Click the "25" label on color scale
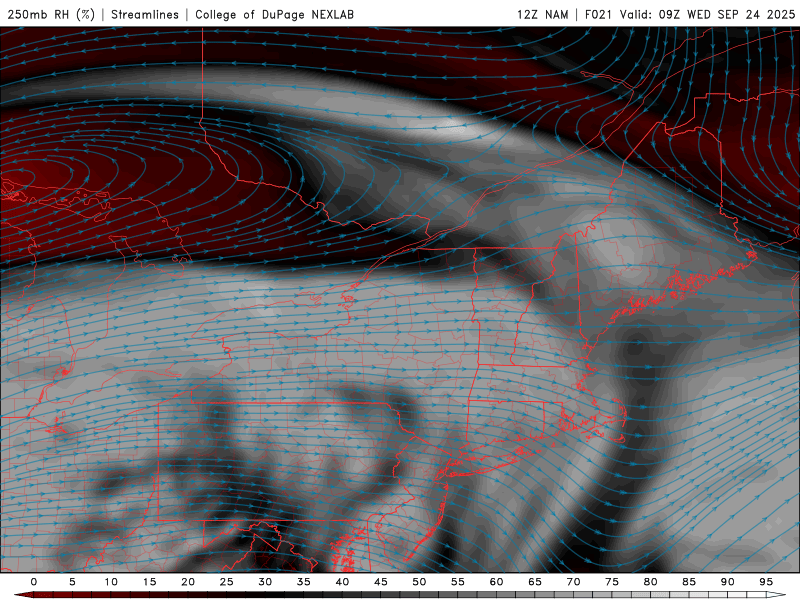 (x=227, y=582)
